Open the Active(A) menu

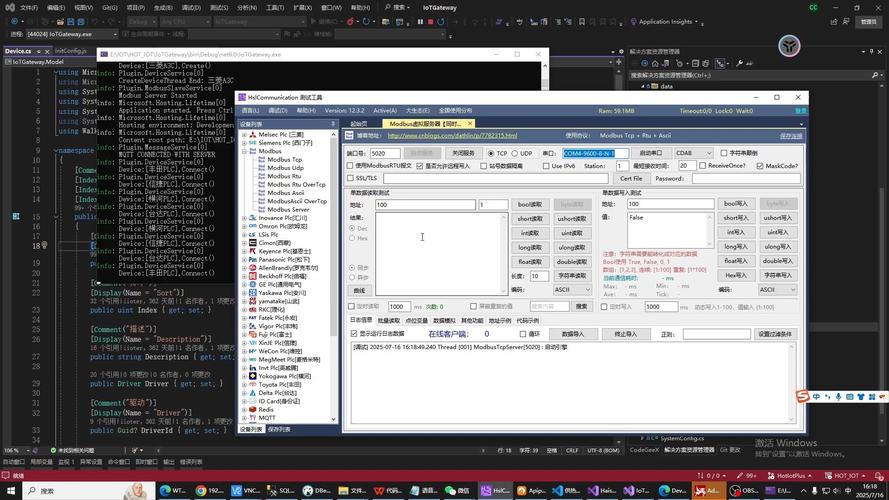[385, 111]
